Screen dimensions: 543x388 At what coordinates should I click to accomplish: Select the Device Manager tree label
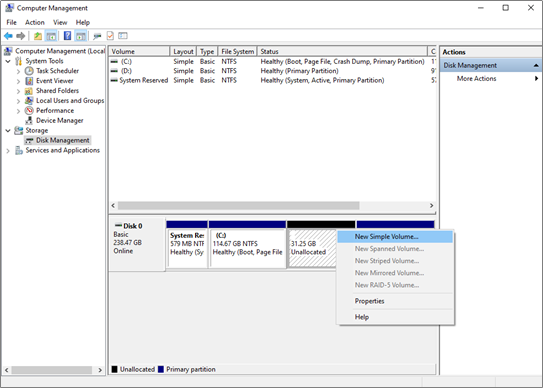tap(60, 121)
